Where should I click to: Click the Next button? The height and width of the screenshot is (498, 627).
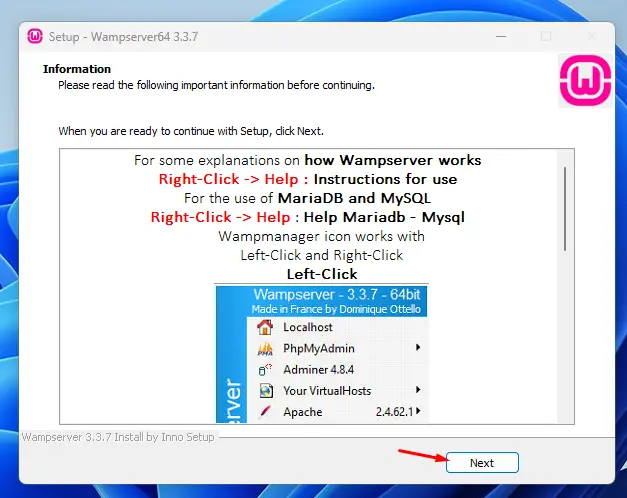[x=482, y=463]
